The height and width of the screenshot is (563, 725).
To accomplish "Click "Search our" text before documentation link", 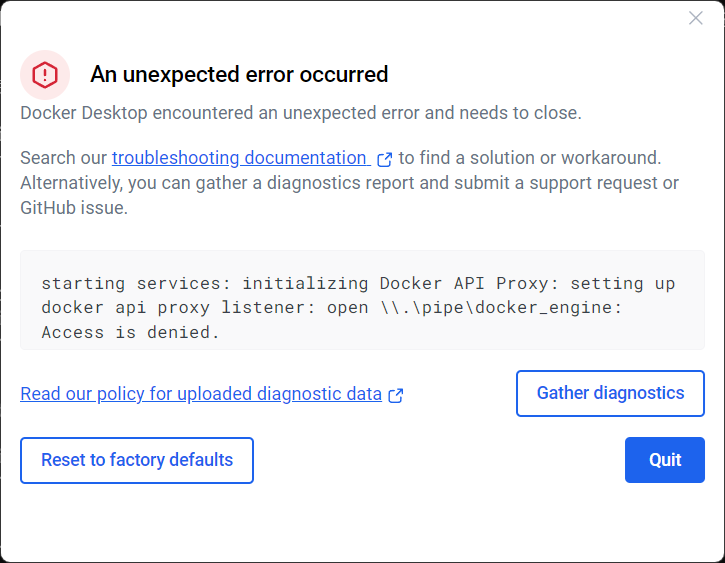I will pyautogui.click(x=64, y=158).
